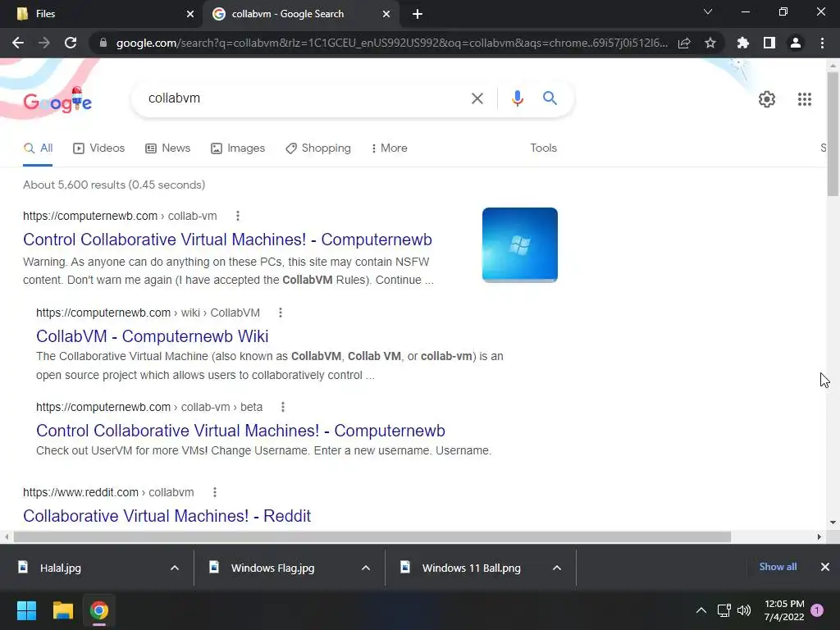Open a new browser tab
The width and height of the screenshot is (840, 630).
(418, 14)
